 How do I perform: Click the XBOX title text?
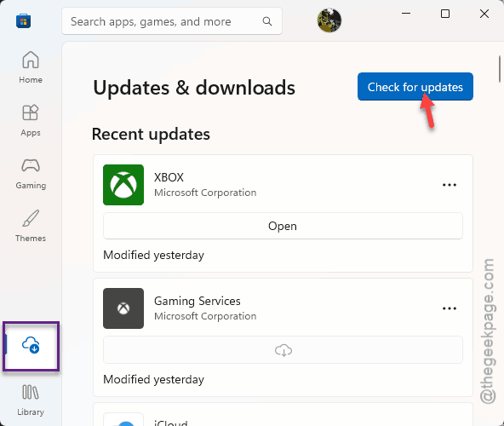click(x=169, y=177)
